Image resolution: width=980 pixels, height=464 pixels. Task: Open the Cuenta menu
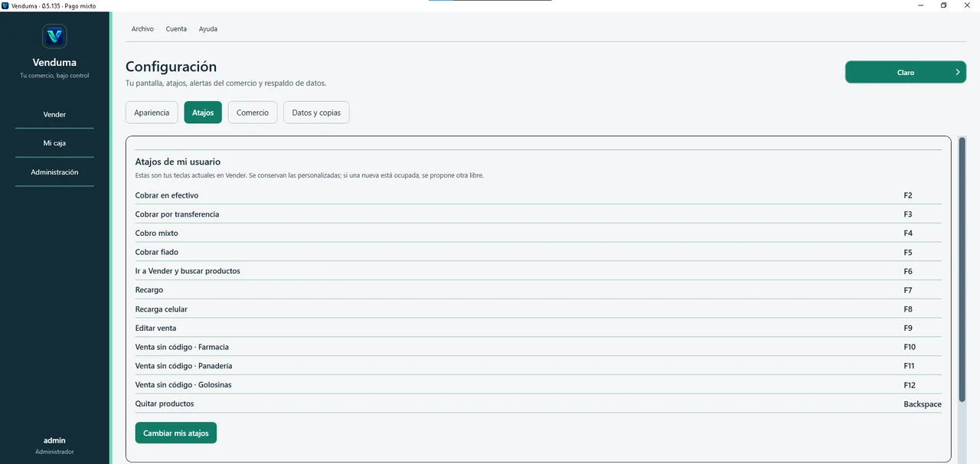(x=176, y=29)
